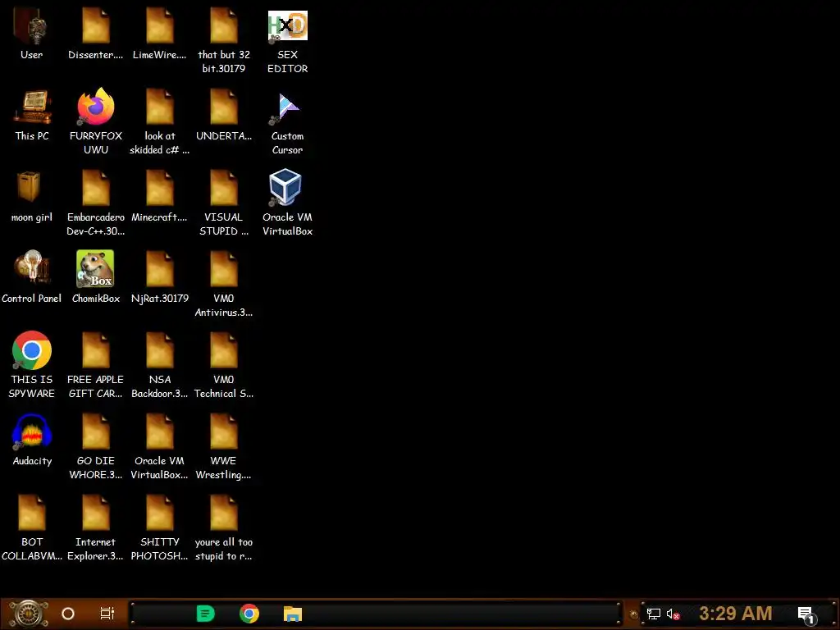840x630 pixels.
Task: Select the VM0 Antivirus file
Action: point(223,284)
